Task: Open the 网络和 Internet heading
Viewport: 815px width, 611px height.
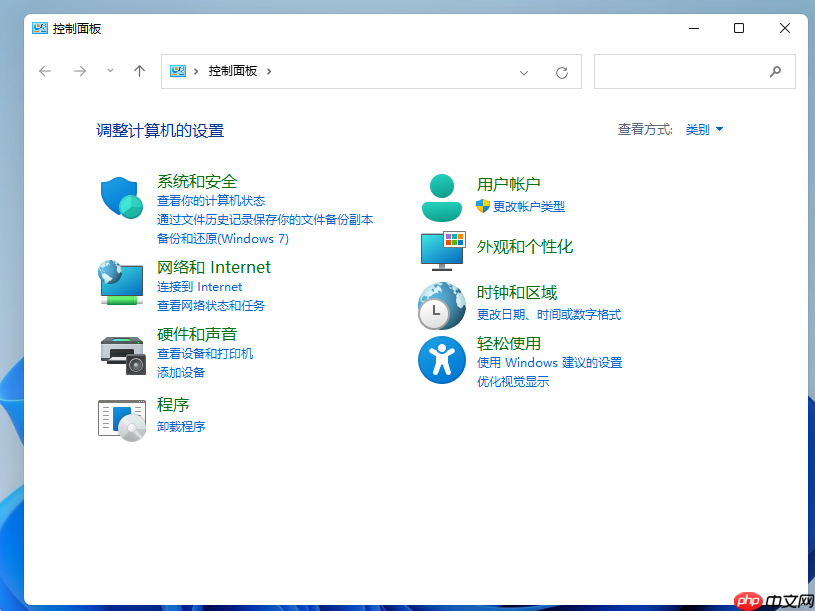Action: pyautogui.click(x=214, y=267)
